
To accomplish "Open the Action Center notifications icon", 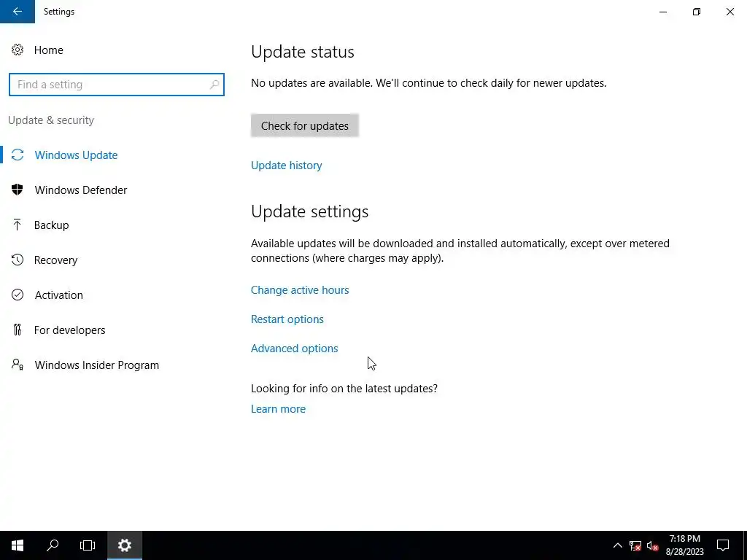I will pos(723,545).
